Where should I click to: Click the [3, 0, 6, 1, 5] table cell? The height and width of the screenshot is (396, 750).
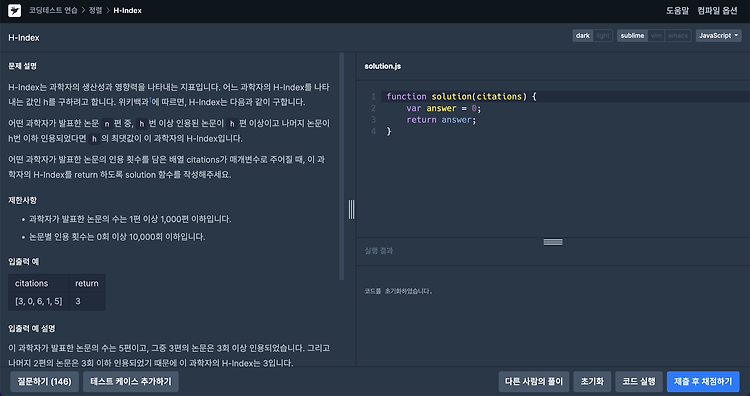tap(39, 301)
